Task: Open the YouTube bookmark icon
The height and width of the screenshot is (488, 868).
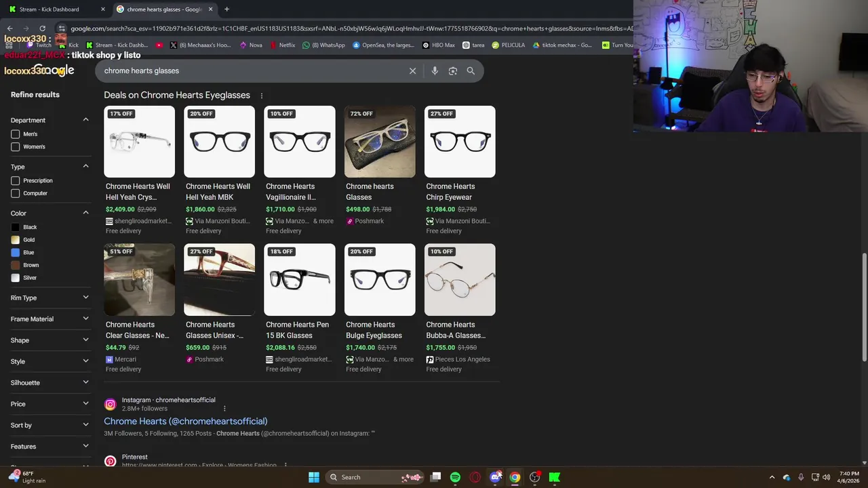Action: tap(159, 45)
